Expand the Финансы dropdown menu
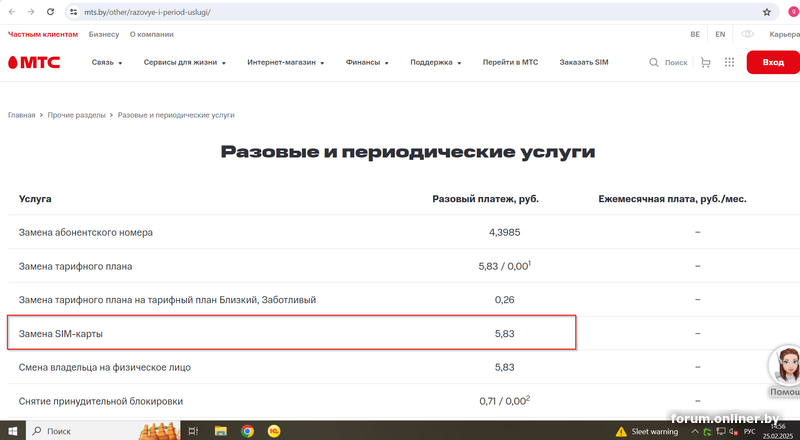Image resolution: width=800 pixels, height=440 pixels. click(x=367, y=62)
